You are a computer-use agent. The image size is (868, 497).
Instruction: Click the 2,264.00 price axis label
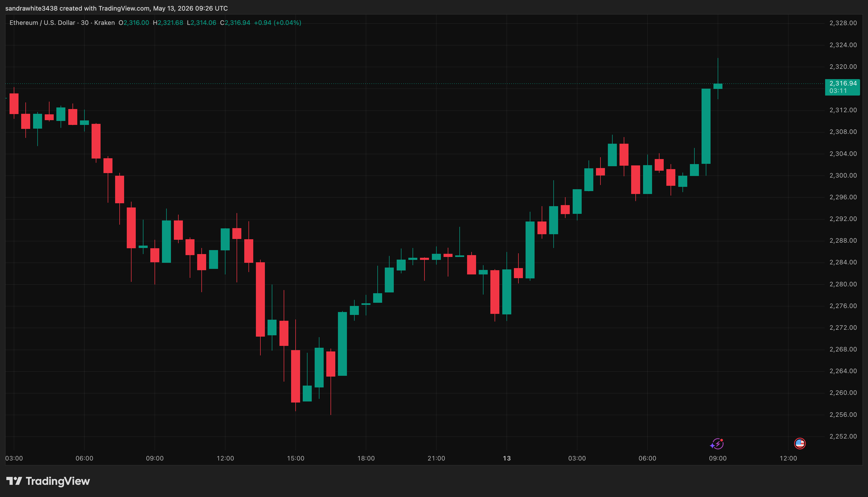pyautogui.click(x=843, y=371)
